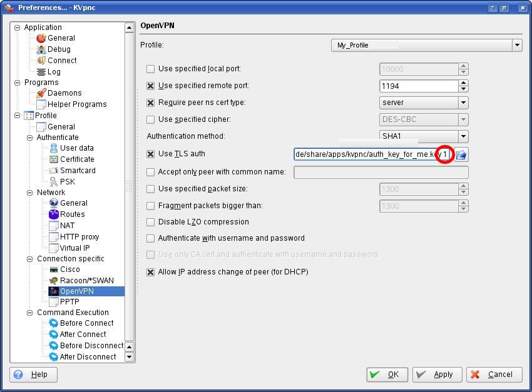
Task: Click the Racoon/*SWAN icon
Action: tap(54, 281)
